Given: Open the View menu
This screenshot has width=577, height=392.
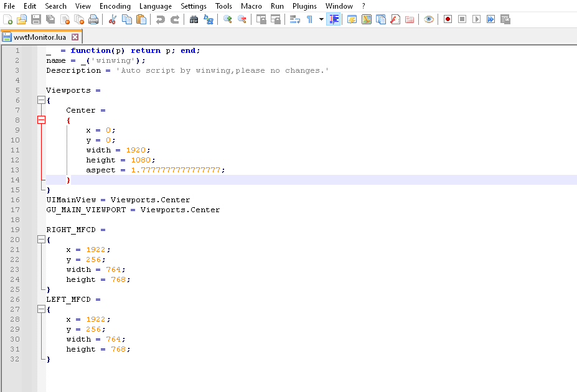Looking at the screenshot, I should coord(83,6).
